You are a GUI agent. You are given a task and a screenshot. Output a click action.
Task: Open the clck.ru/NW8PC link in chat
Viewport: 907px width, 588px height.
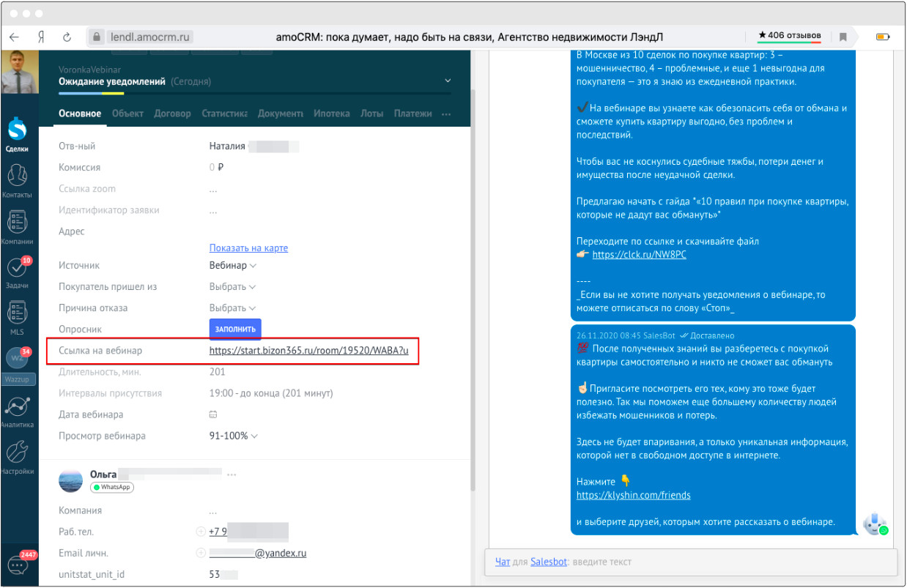(639, 255)
